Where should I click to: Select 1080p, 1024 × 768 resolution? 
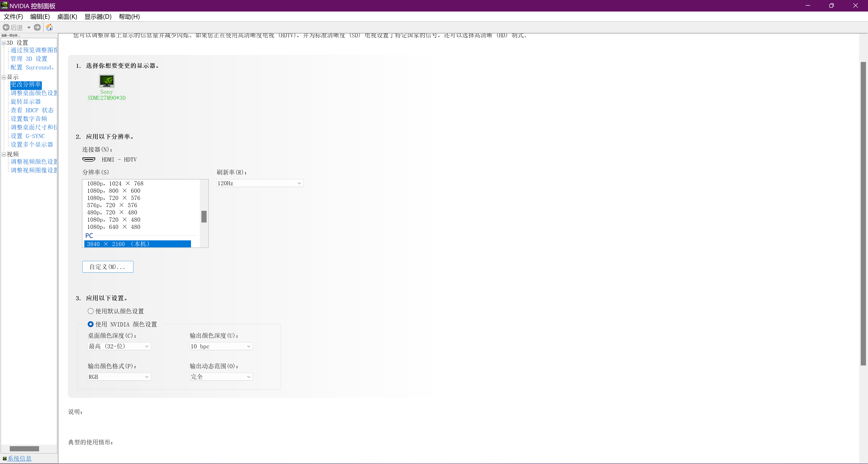click(x=115, y=183)
